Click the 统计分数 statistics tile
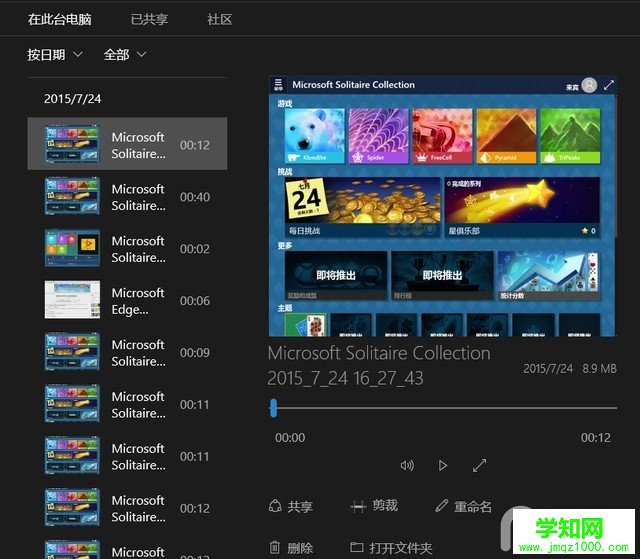Viewport: 640px width, 559px height. (x=549, y=276)
